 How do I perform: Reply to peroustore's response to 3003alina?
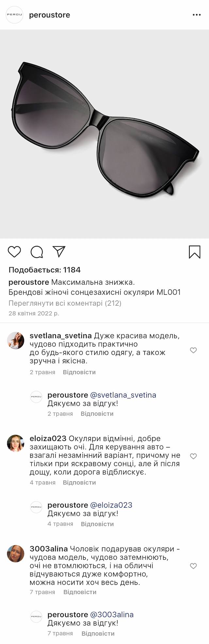[98, 633]
